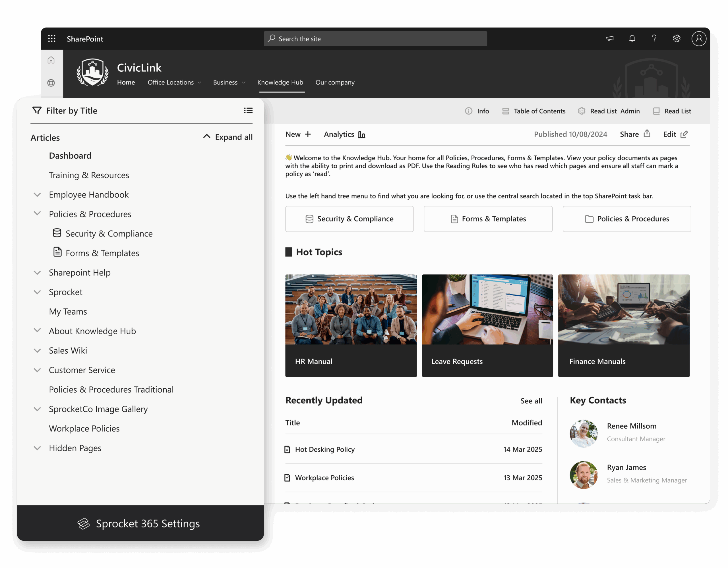Expand the Hidden Pages section
This screenshot has height=568, width=728.
click(37, 448)
